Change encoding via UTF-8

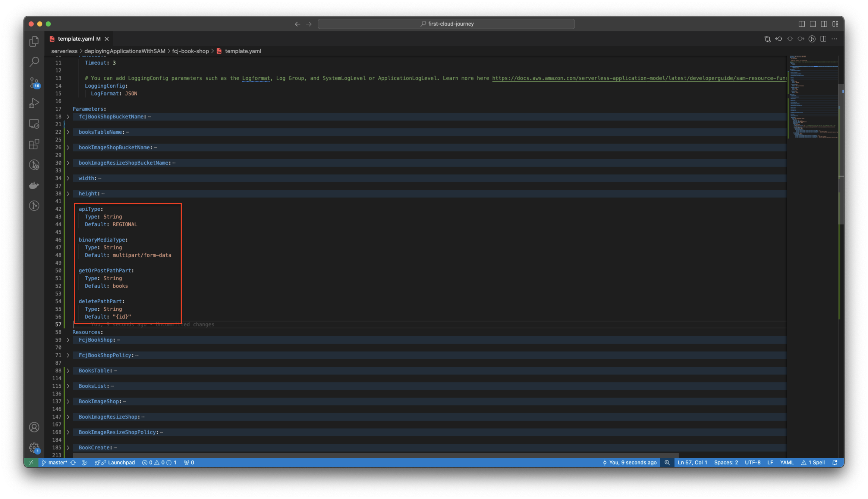pyautogui.click(x=753, y=463)
